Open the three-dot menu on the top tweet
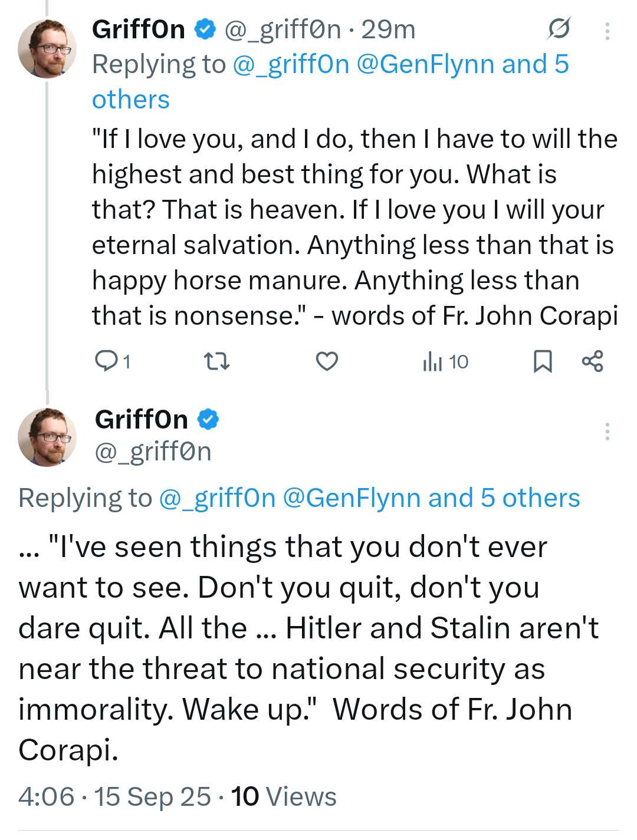This screenshot has width=637, height=840. pos(607,30)
